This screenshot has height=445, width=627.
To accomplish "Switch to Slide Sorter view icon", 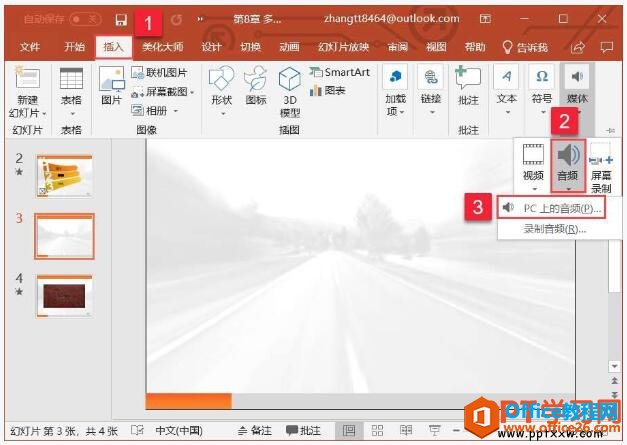I will point(377,431).
